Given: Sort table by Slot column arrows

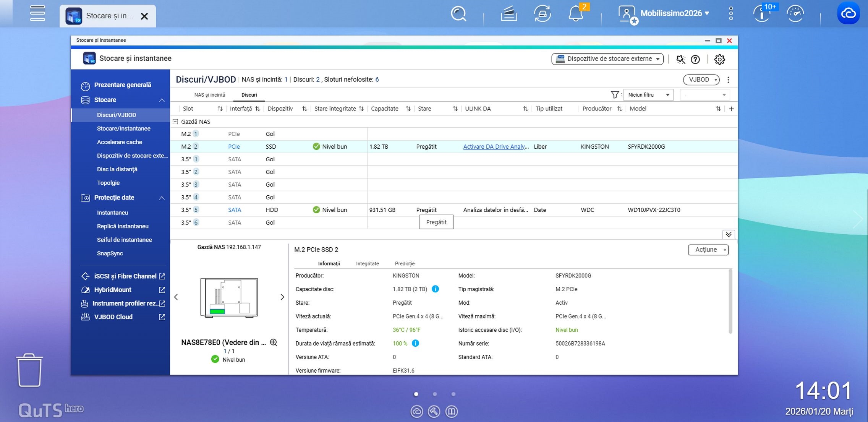Looking at the screenshot, I should [220, 109].
